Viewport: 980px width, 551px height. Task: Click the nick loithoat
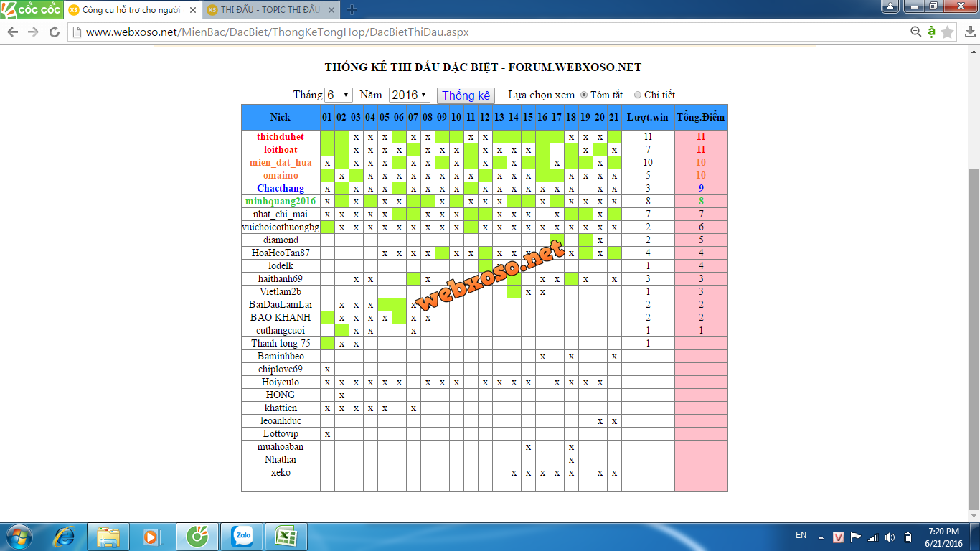[x=281, y=149]
